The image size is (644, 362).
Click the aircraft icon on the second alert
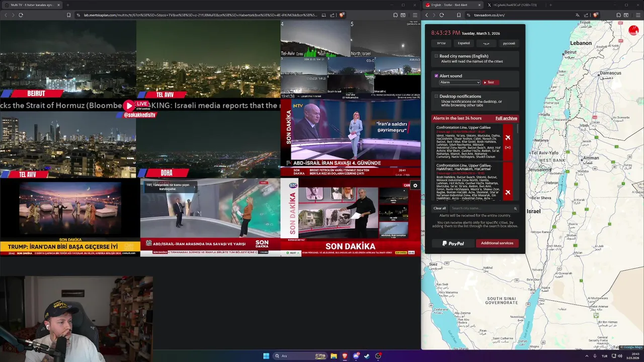pos(508,192)
